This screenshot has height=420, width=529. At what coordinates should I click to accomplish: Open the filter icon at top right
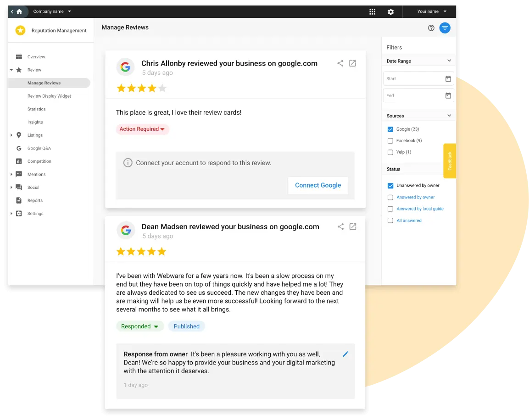tap(445, 28)
